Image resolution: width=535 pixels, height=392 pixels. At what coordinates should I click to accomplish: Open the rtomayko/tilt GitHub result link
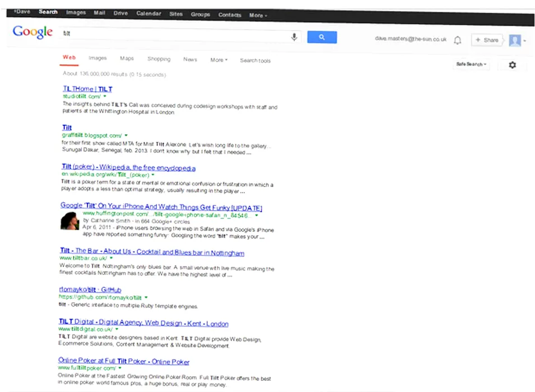[90, 290]
